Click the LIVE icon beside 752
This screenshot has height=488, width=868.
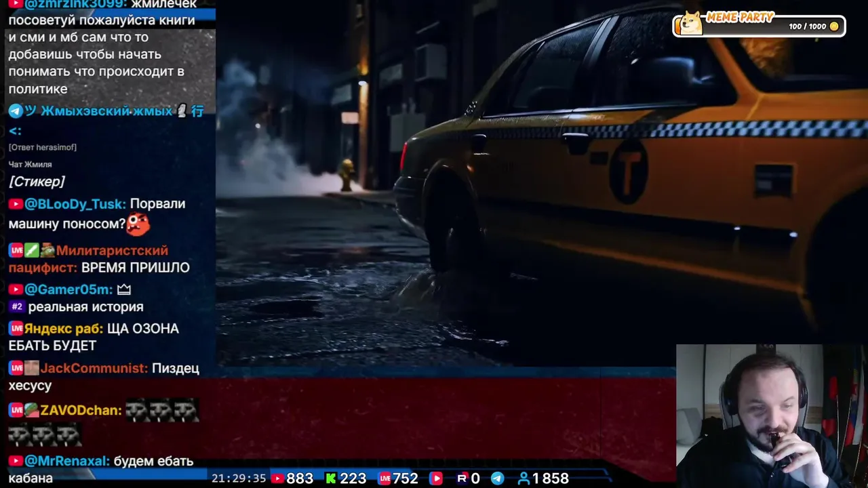(384, 479)
